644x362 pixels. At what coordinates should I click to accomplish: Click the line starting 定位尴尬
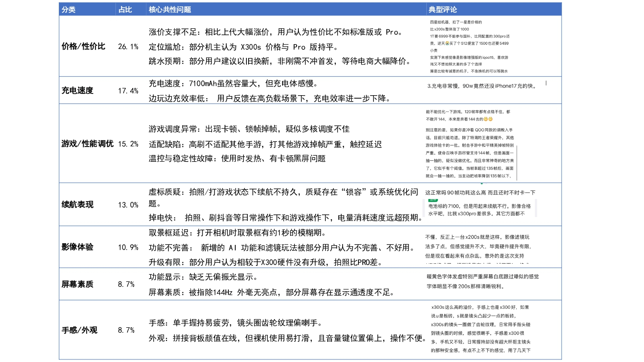point(243,47)
